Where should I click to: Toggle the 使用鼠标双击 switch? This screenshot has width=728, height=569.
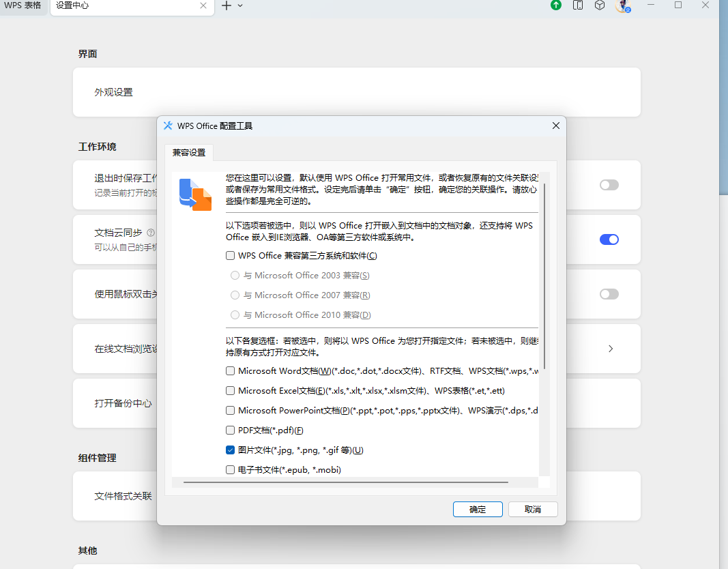pos(609,294)
